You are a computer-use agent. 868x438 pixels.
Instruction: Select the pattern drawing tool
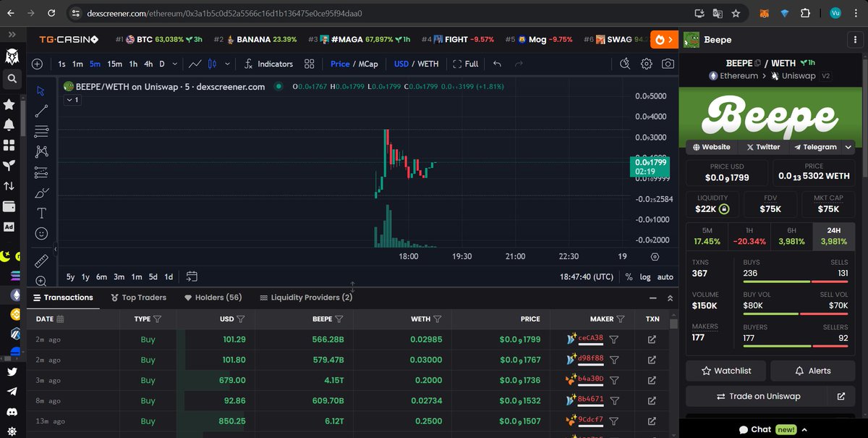(41, 151)
